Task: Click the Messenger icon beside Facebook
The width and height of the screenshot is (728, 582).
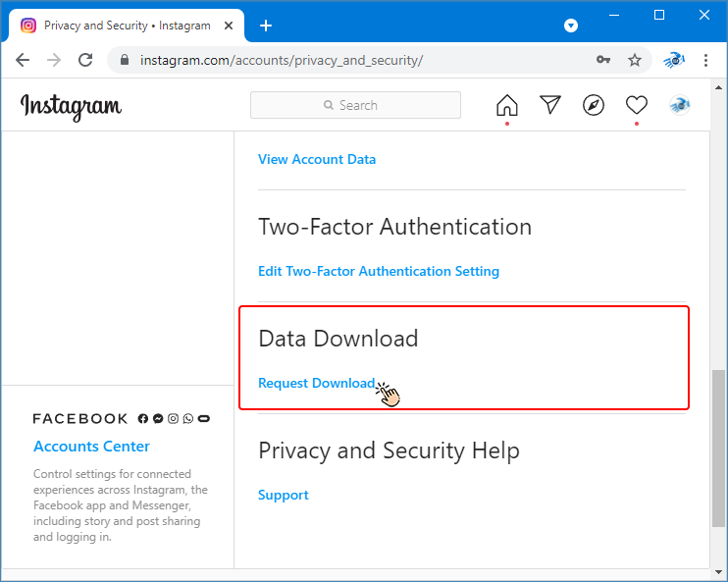Action: tap(158, 419)
